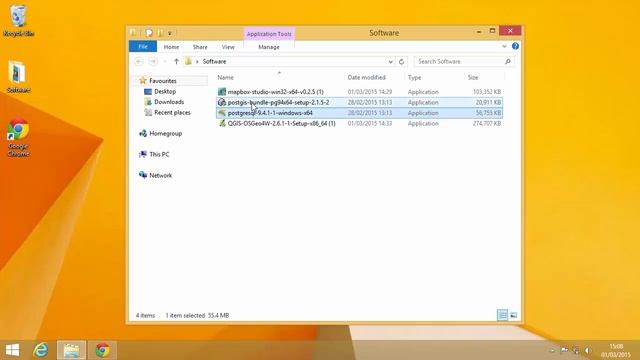The height and width of the screenshot is (360, 640).
Task: Open the Windows Start button
Action: [12, 350]
